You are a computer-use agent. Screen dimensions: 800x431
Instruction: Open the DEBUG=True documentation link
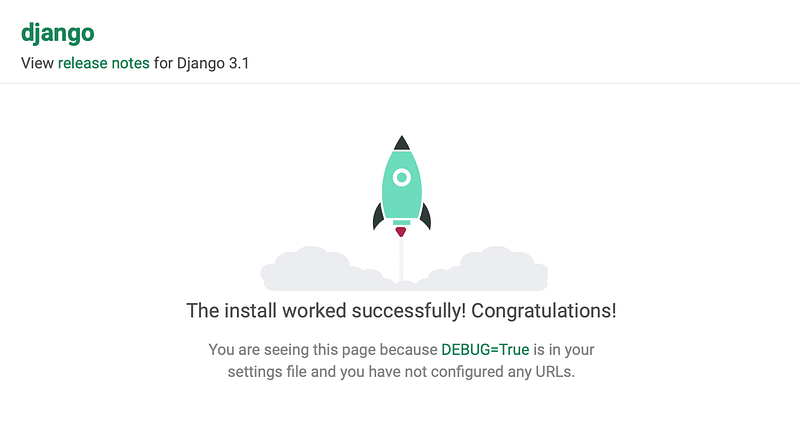(x=485, y=350)
